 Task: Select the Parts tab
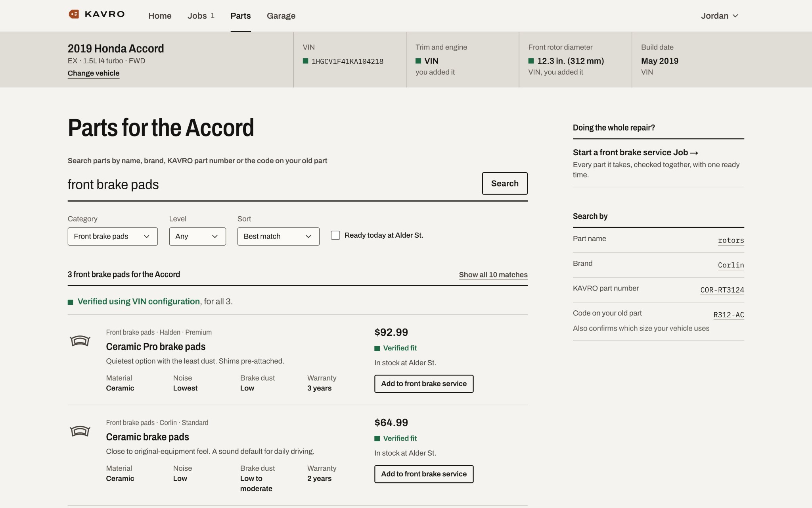click(241, 16)
